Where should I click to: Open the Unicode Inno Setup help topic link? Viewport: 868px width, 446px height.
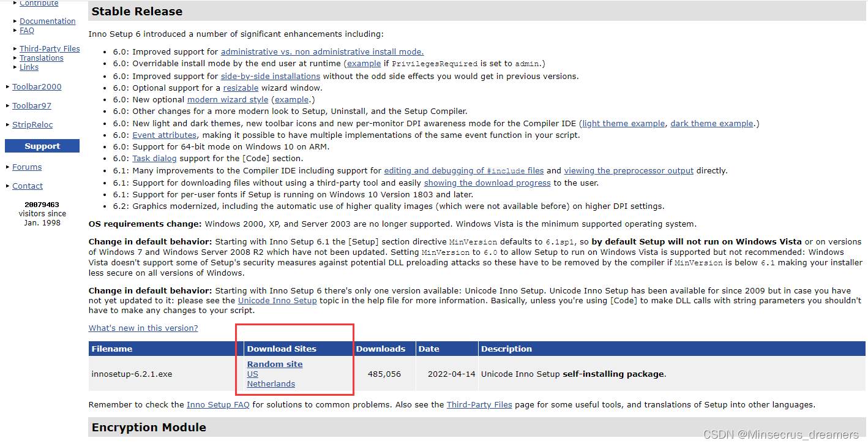pos(277,300)
